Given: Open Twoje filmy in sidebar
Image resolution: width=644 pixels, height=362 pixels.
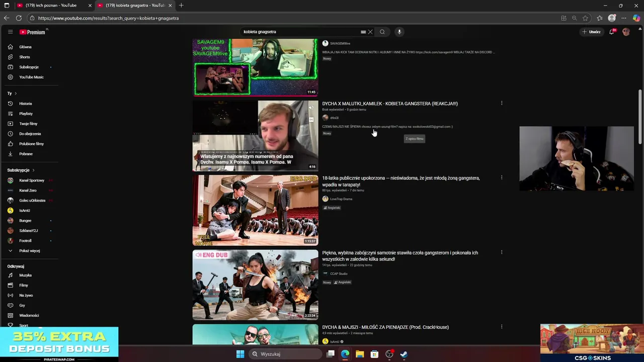Looking at the screenshot, I should [x=28, y=124].
